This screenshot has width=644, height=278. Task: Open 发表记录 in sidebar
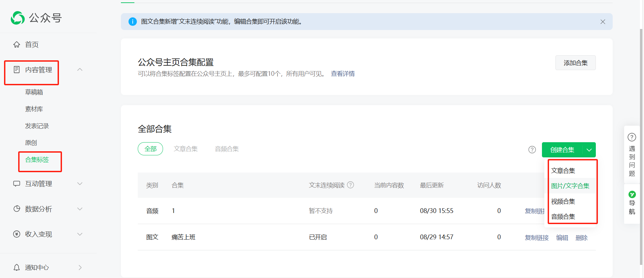tap(37, 126)
